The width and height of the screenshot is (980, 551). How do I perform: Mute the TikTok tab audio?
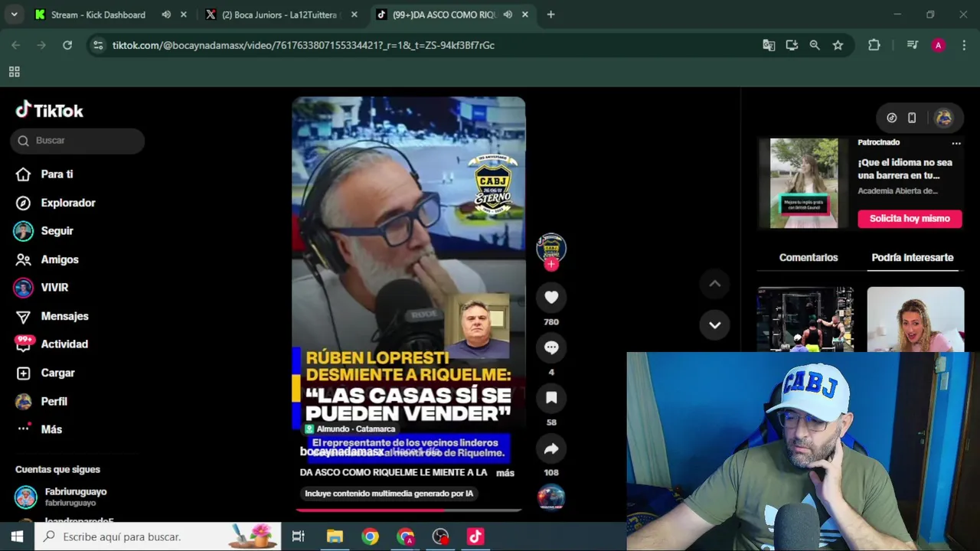tap(508, 15)
